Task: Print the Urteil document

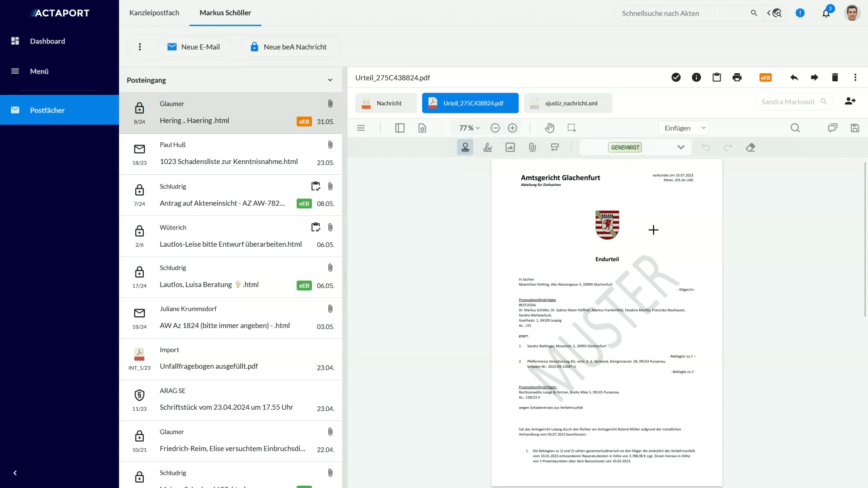Action: [737, 78]
